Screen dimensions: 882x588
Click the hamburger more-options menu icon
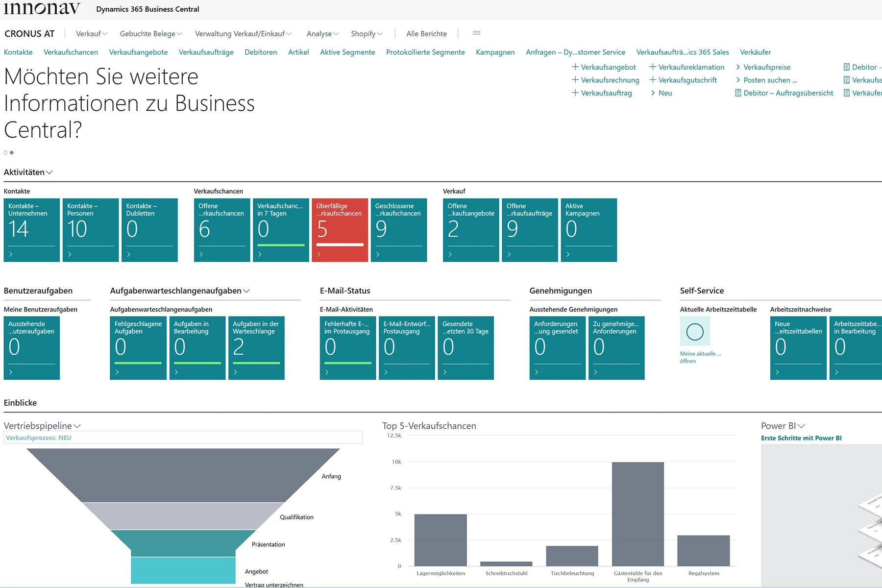(476, 33)
